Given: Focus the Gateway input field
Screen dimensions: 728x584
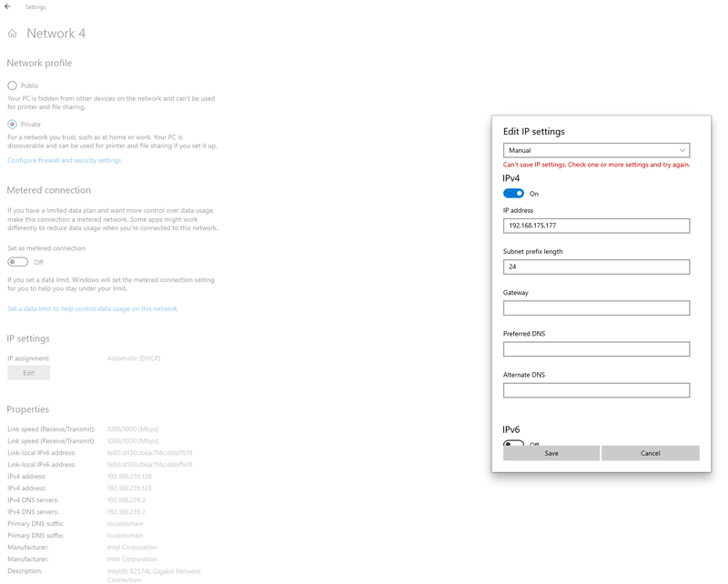Looking at the screenshot, I should 596,308.
